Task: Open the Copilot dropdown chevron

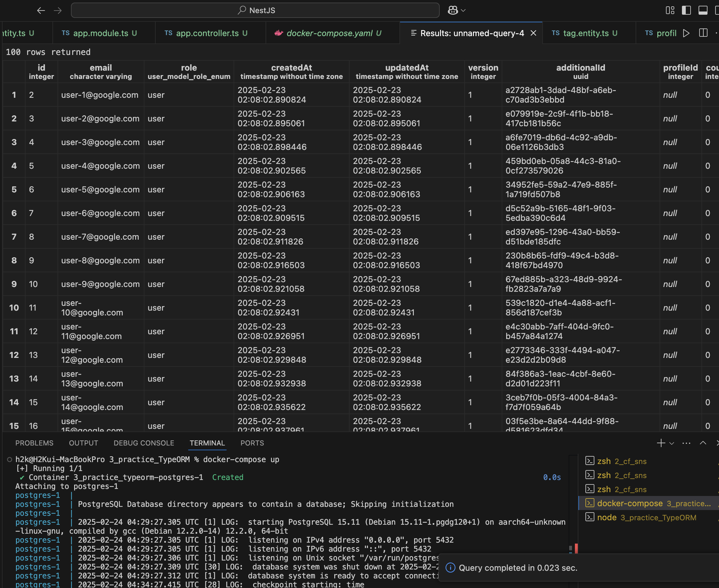Action: coord(463,11)
